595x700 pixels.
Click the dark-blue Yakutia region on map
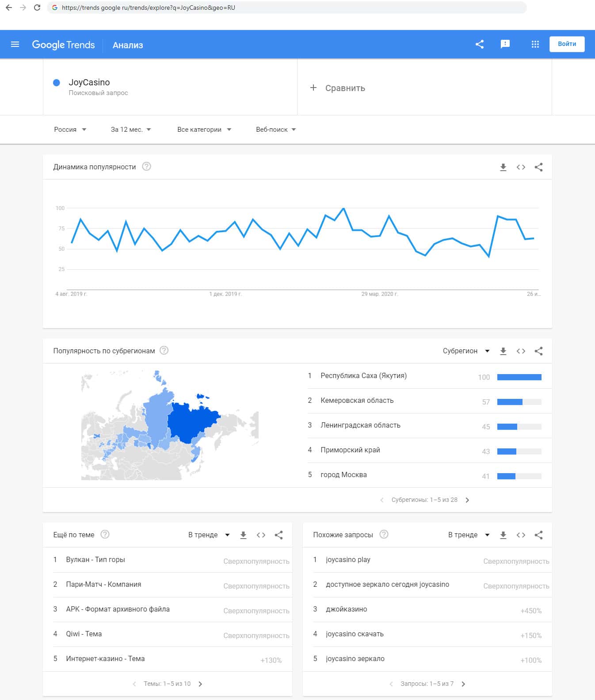click(x=190, y=422)
